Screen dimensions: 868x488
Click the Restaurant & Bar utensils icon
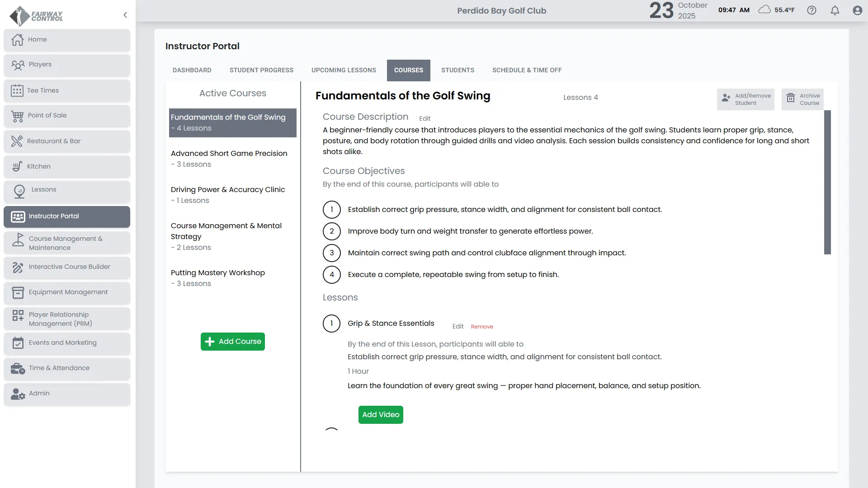(x=17, y=141)
